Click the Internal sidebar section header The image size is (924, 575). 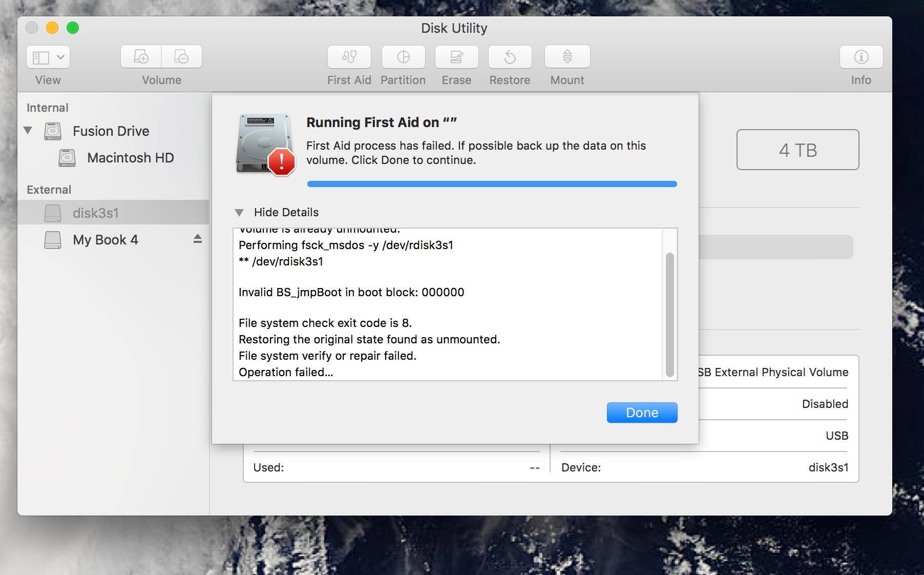tap(48, 108)
